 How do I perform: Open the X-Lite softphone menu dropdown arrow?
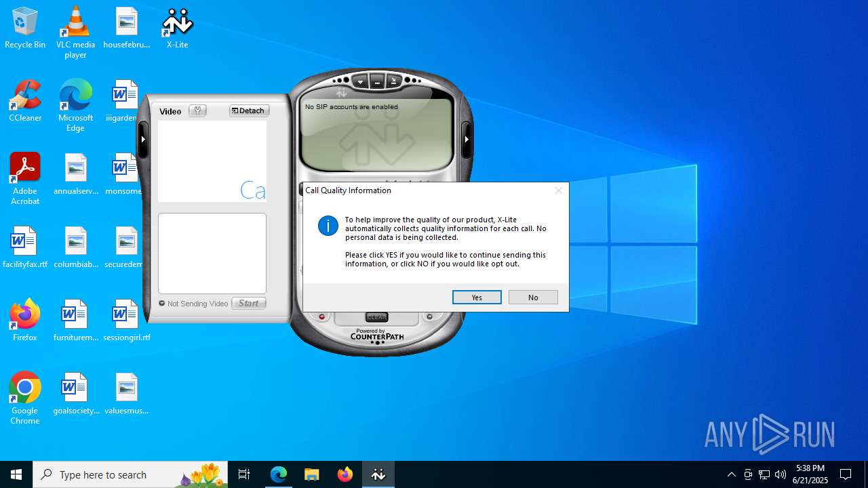[x=361, y=82]
